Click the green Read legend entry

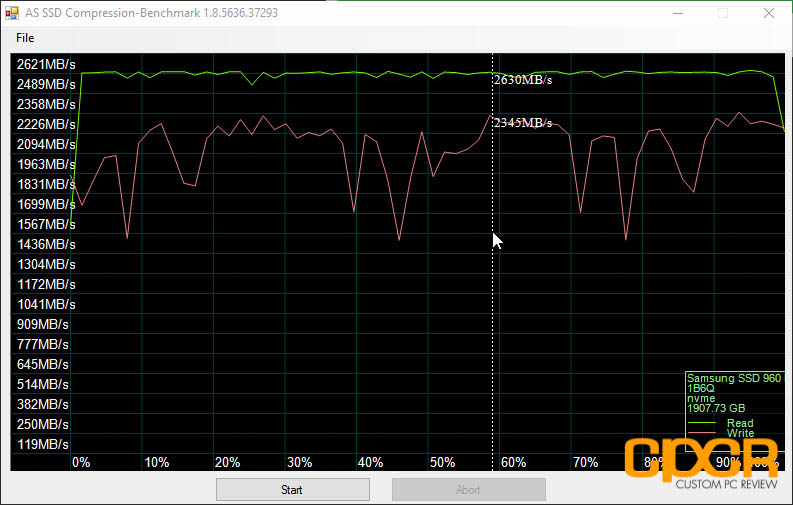(721, 423)
